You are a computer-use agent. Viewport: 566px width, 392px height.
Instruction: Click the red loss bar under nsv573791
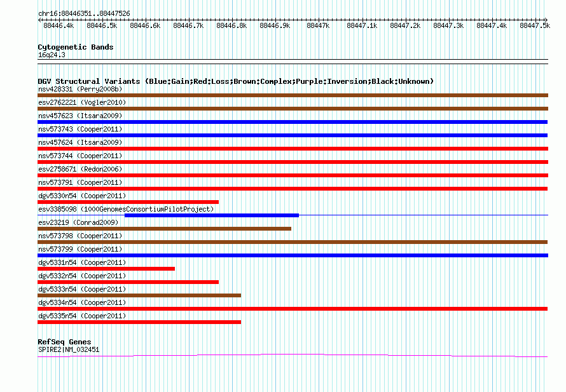[x=293, y=189]
